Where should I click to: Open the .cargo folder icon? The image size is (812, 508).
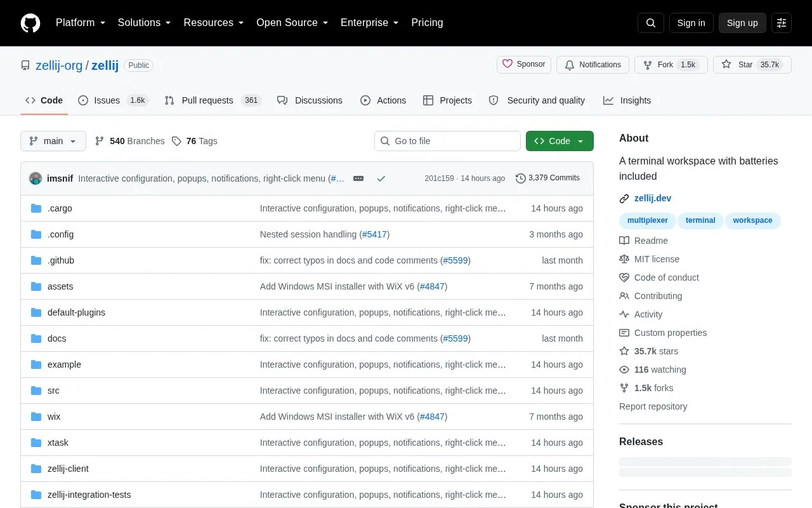36,208
